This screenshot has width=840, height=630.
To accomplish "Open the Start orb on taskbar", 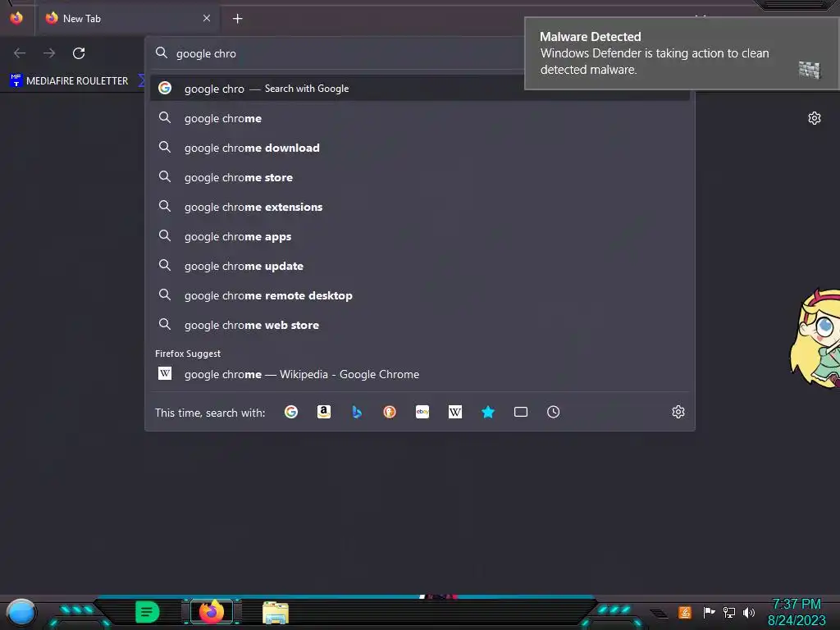I will tap(21, 613).
